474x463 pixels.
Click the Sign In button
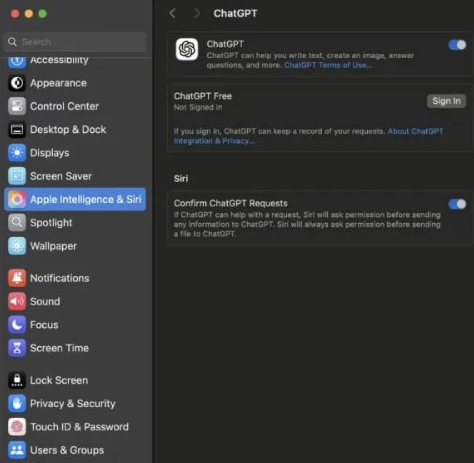point(446,101)
